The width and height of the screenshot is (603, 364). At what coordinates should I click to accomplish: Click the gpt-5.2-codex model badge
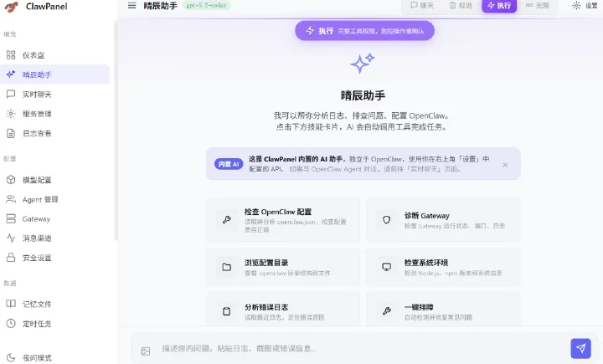tap(207, 5)
